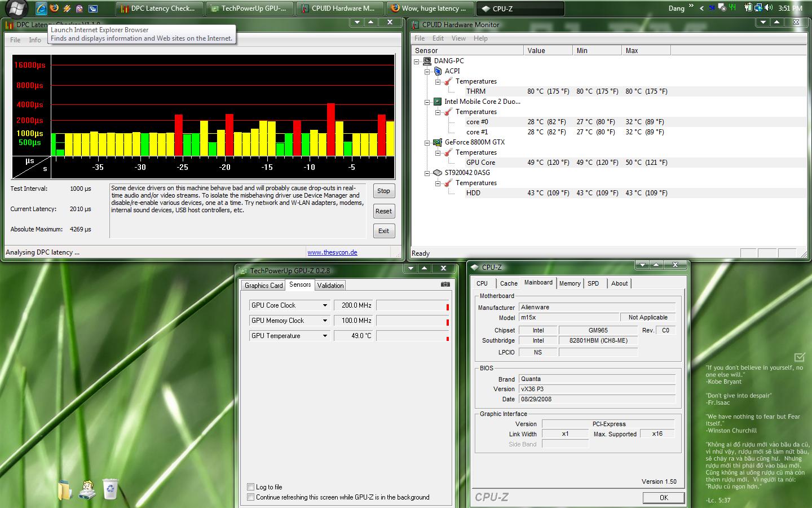Click the Sensor column header
Screen dimensions: 812x508
pyautogui.click(x=468, y=51)
